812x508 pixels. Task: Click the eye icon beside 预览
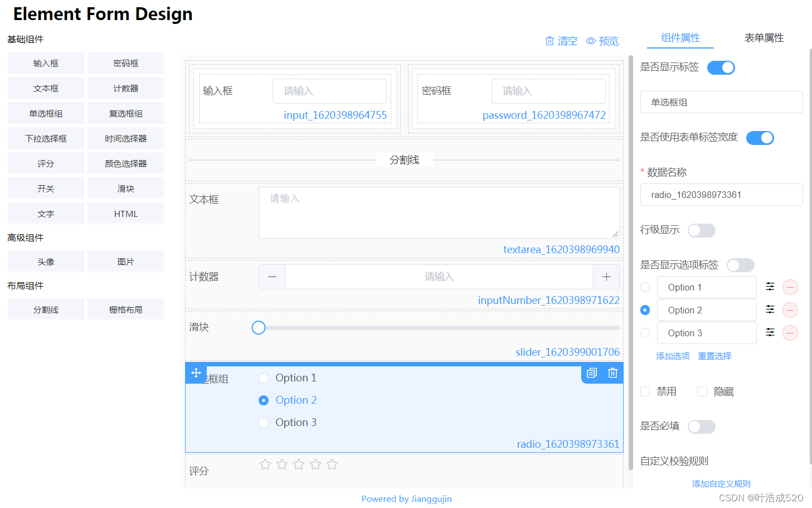[x=591, y=41]
